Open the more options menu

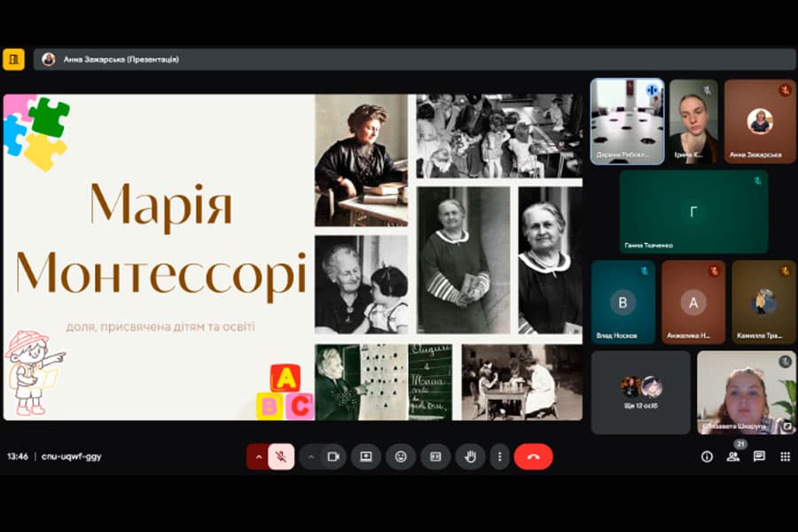[x=500, y=457]
